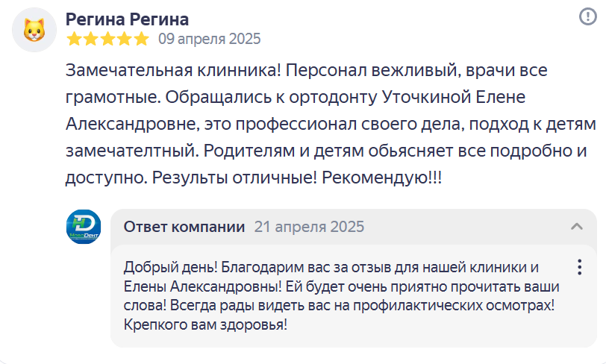Click the cat avatar of Регина Регина
The width and height of the screenshot is (606, 364).
(x=34, y=30)
